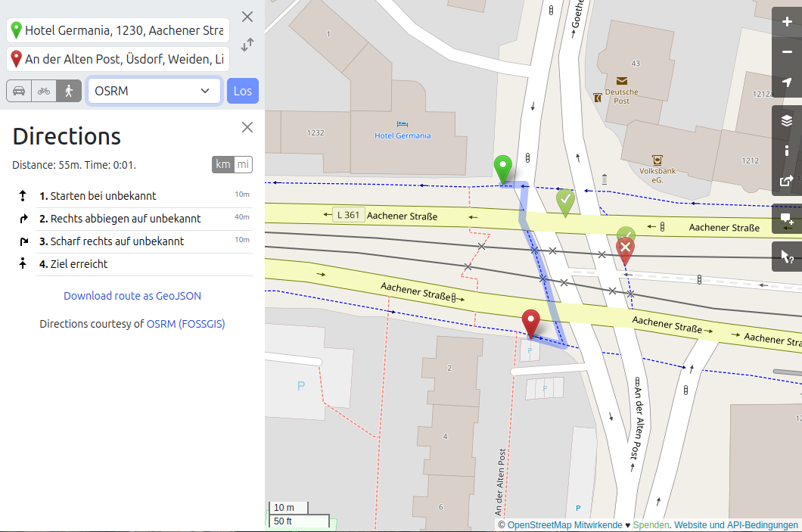The height and width of the screenshot is (532, 802).
Task: Zoom out on the map
Action: pyautogui.click(x=787, y=52)
